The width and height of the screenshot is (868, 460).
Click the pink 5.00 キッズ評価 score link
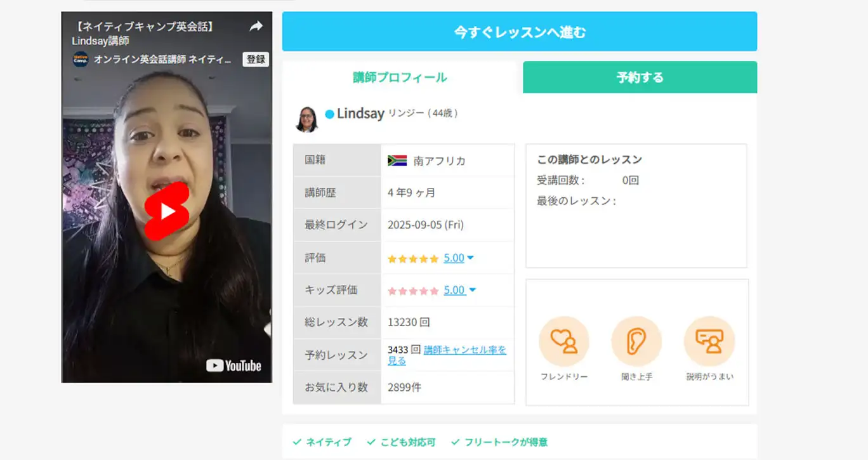click(x=454, y=291)
